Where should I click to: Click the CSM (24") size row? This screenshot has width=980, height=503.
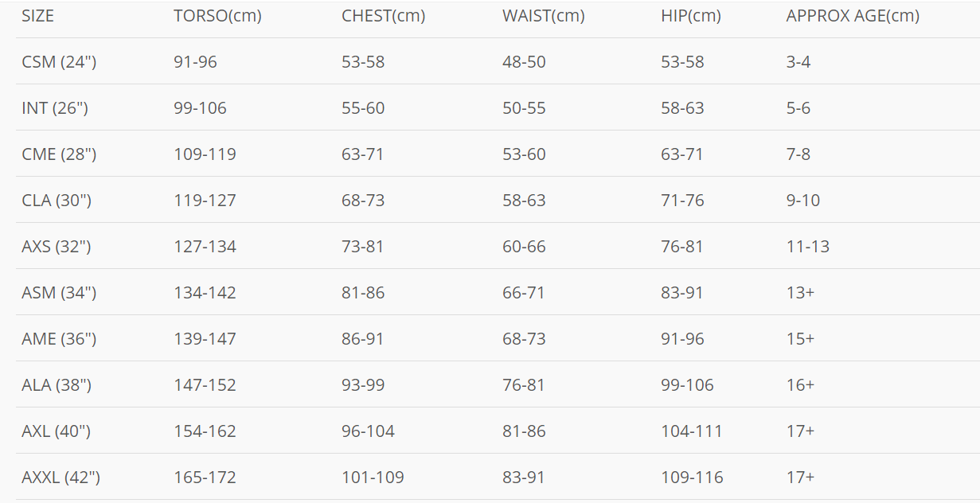[x=498, y=61]
